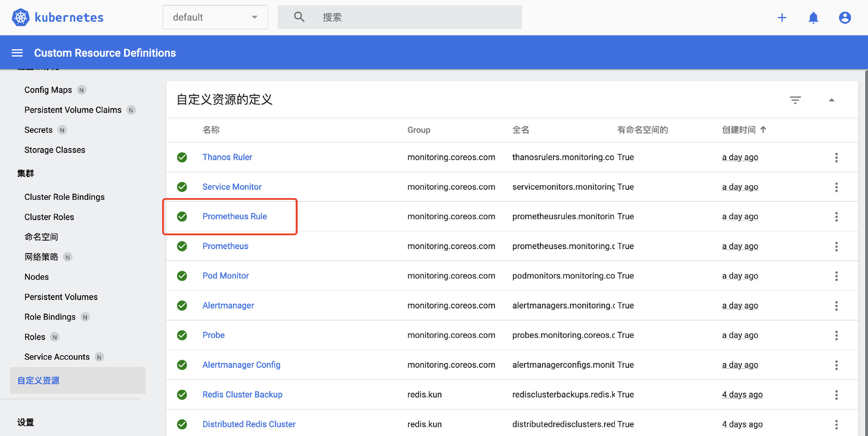Click the plus create resource icon

[782, 17]
